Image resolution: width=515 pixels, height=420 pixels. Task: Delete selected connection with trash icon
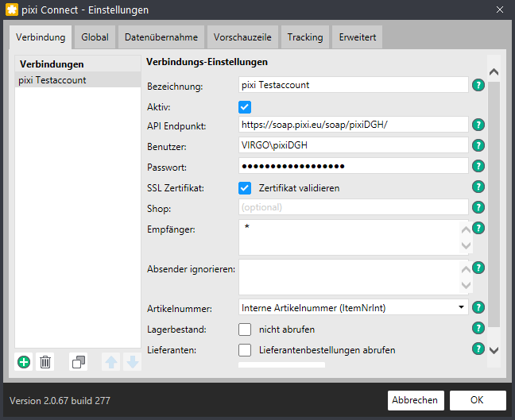tap(45, 362)
